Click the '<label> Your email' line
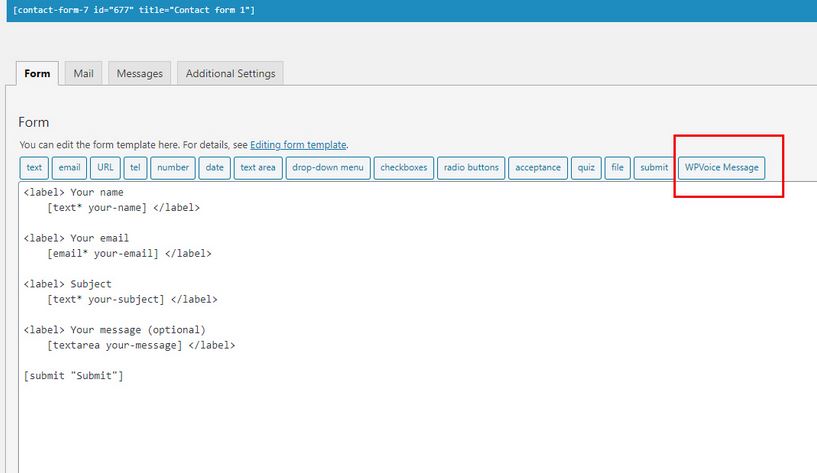 point(76,238)
